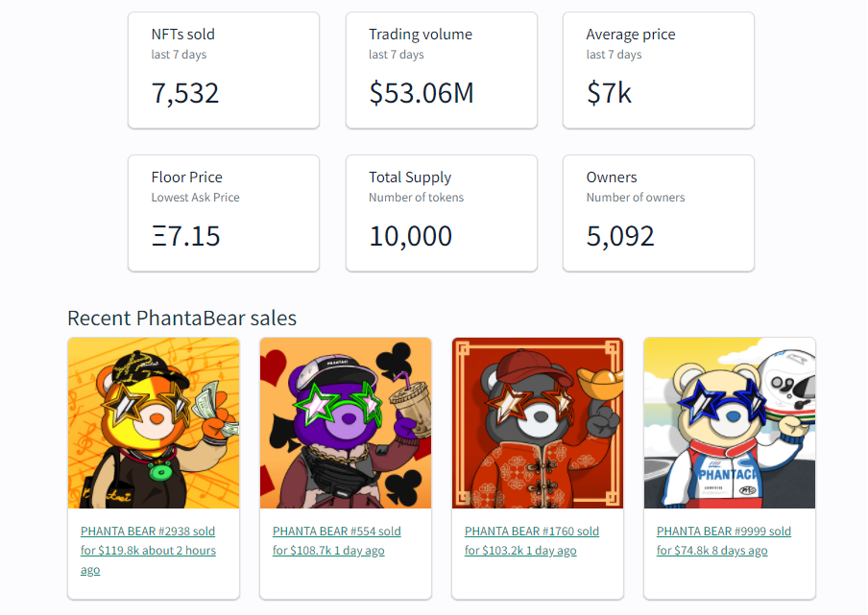Click the 'Floor Price' card title
This screenshot has width=868, height=615.
[187, 177]
